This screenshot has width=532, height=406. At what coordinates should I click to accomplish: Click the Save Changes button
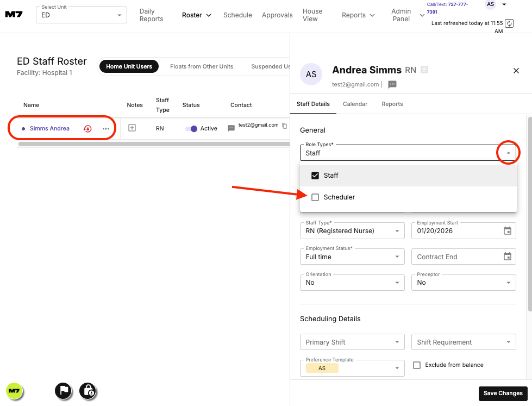503,393
